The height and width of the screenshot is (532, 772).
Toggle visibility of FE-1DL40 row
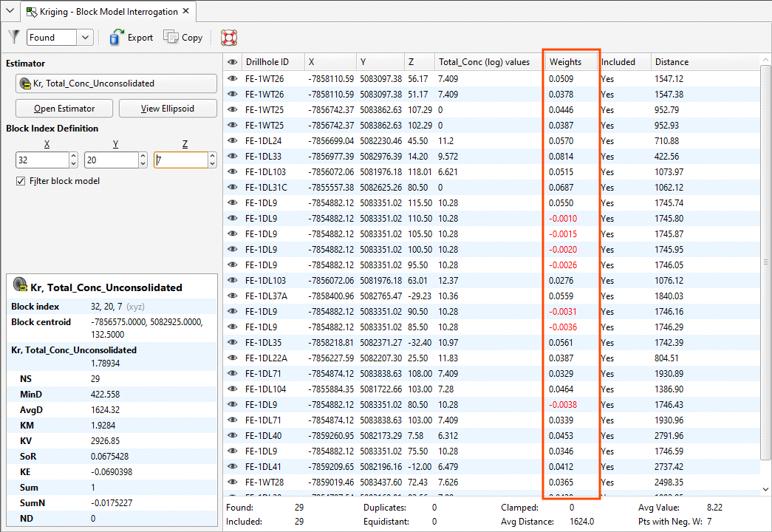coord(233,435)
